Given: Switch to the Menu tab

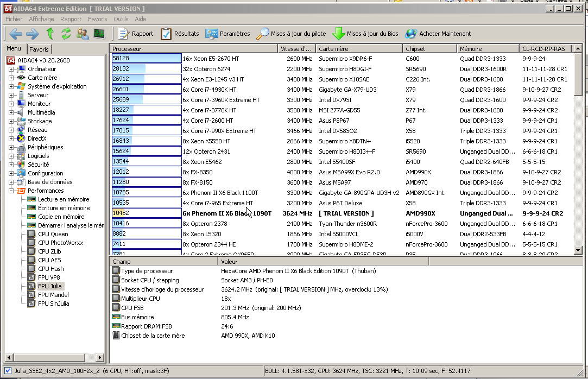Looking at the screenshot, I should coord(14,48).
